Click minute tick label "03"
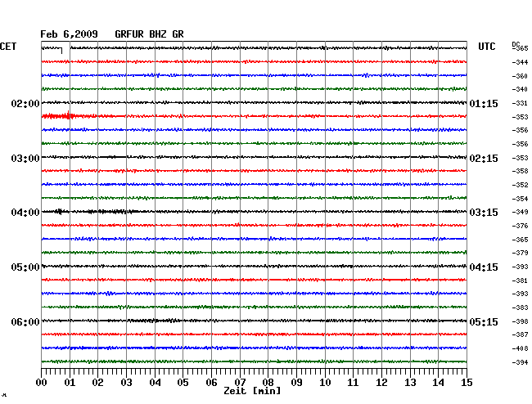This screenshot has height=404, width=532. coord(126,383)
